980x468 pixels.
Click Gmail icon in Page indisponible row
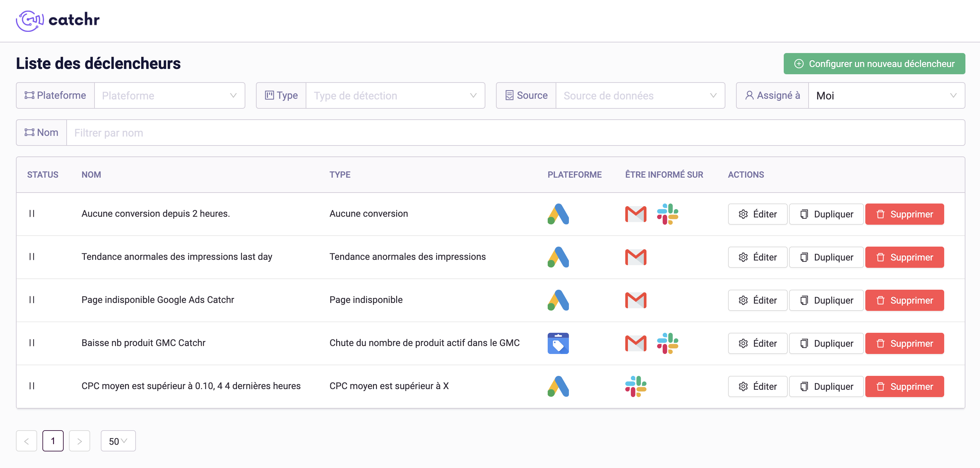pyautogui.click(x=636, y=300)
